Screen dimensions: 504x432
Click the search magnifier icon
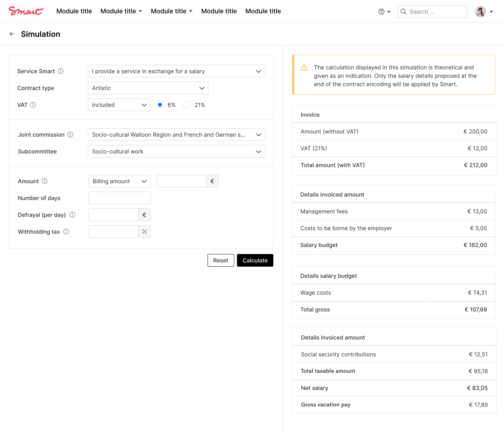[x=404, y=12]
